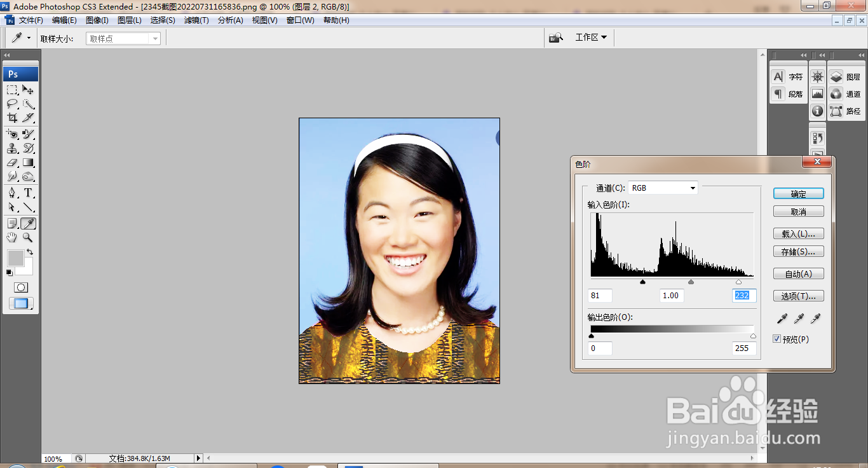868x468 pixels.
Task: Swap foreground and background colors
Action: coord(29,252)
